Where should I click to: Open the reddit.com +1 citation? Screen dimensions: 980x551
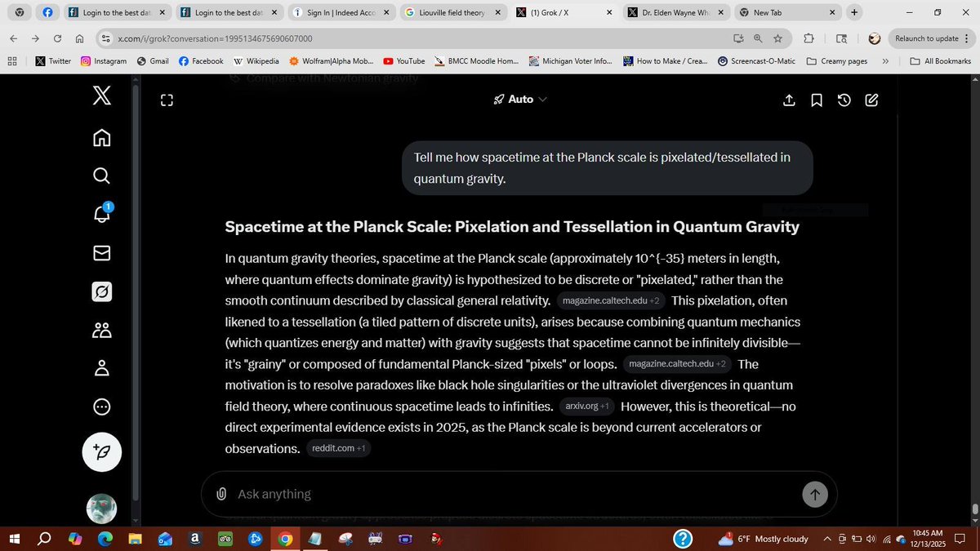coord(338,448)
